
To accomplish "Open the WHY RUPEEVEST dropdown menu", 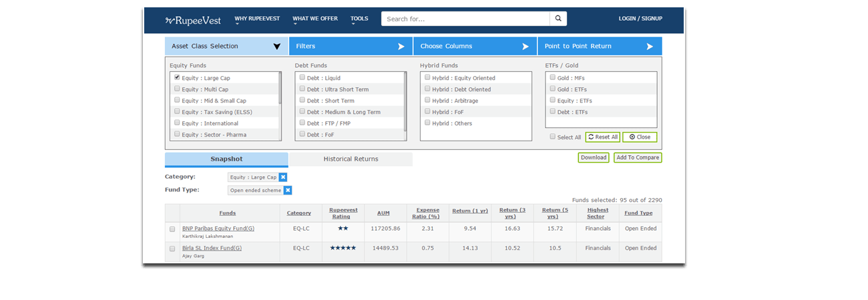I will pyautogui.click(x=257, y=21).
